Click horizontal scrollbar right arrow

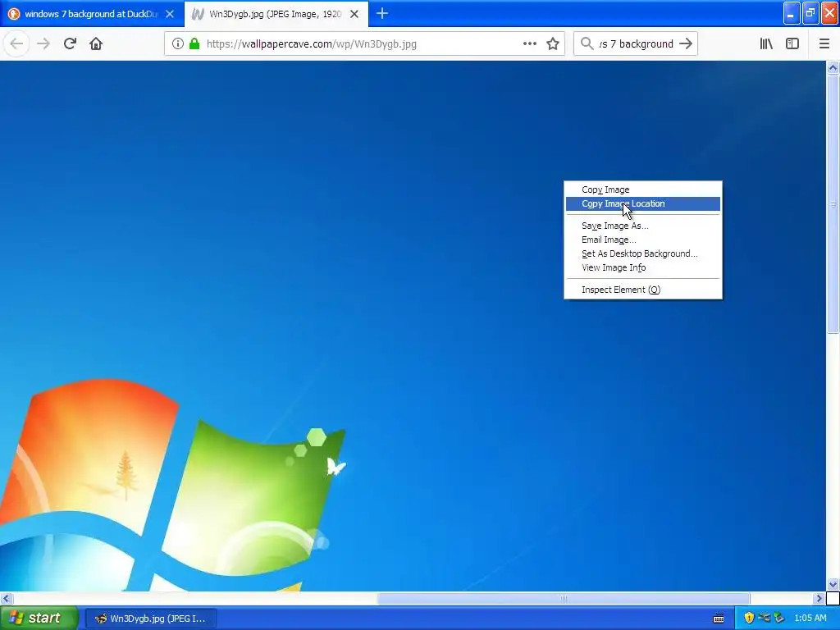click(x=819, y=598)
